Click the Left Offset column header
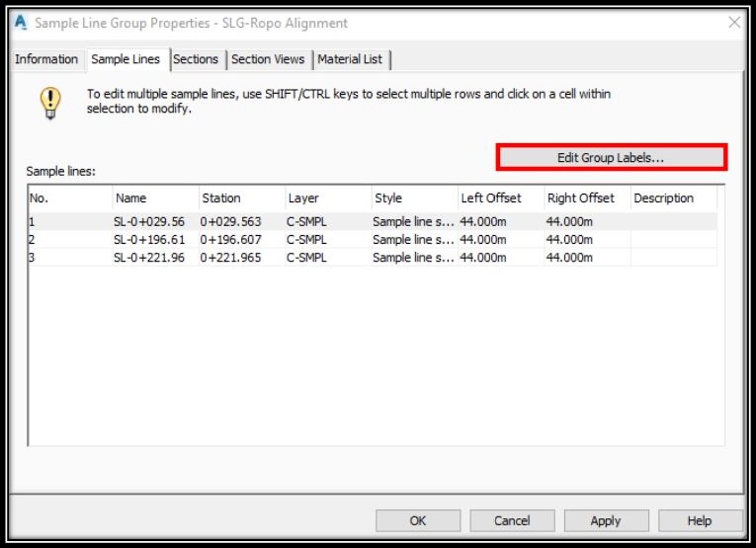The width and height of the screenshot is (756, 548). click(x=501, y=197)
